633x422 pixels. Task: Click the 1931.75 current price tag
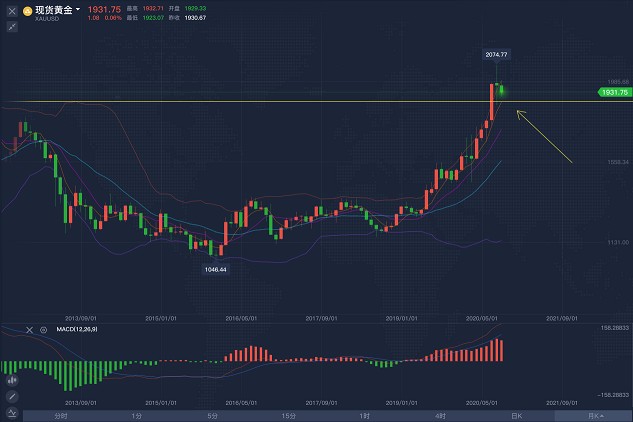point(614,92)
